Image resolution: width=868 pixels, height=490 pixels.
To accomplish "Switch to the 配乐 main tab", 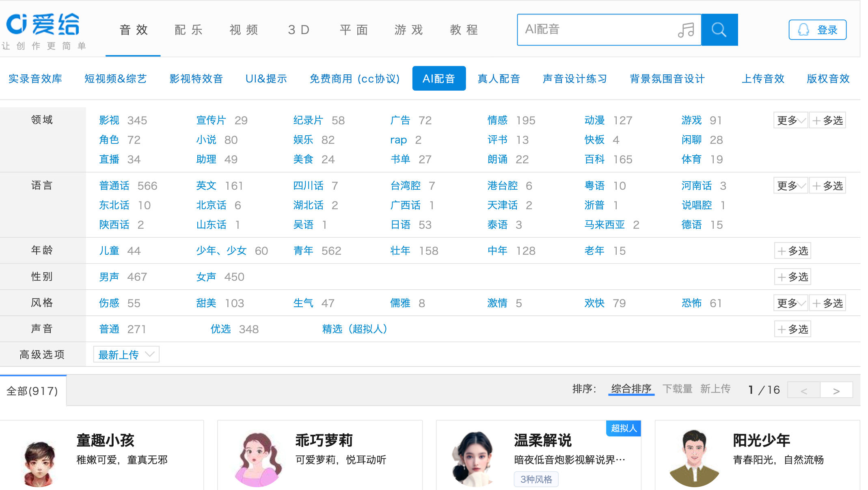I will coord(189,30).
